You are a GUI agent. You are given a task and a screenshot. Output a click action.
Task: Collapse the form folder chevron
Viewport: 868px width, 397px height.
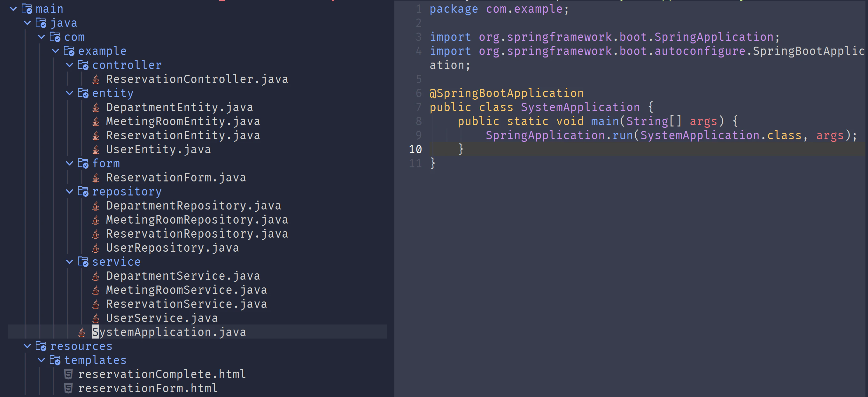click(70, 163)
